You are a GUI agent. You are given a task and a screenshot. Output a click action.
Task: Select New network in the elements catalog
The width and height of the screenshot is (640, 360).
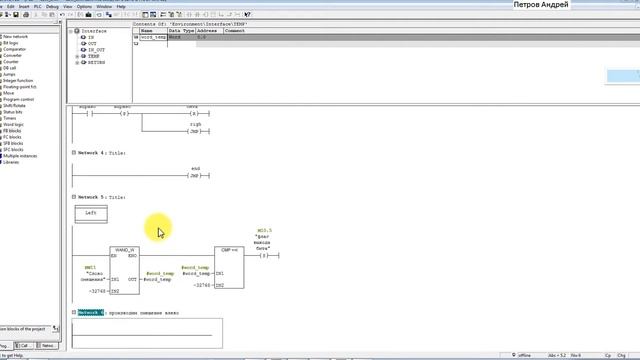tap(16, 37)
